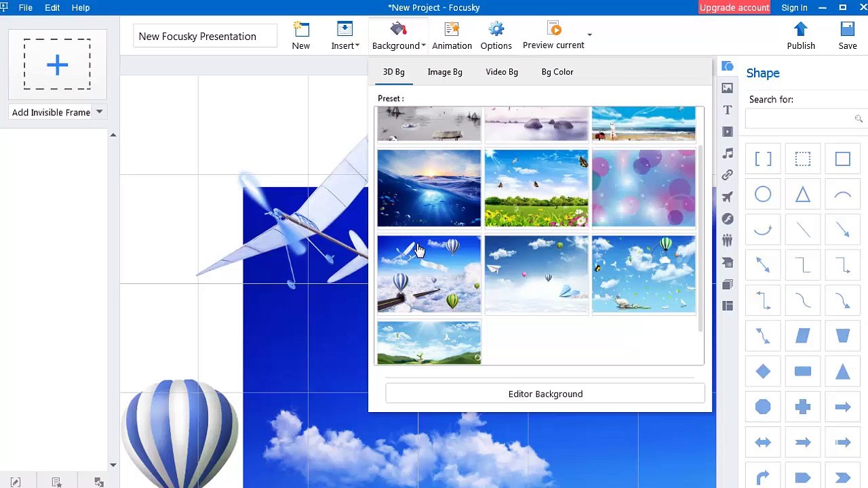868x488 pixels.
Task: Choose the green hills sky background preset
Action: [429, 343]
